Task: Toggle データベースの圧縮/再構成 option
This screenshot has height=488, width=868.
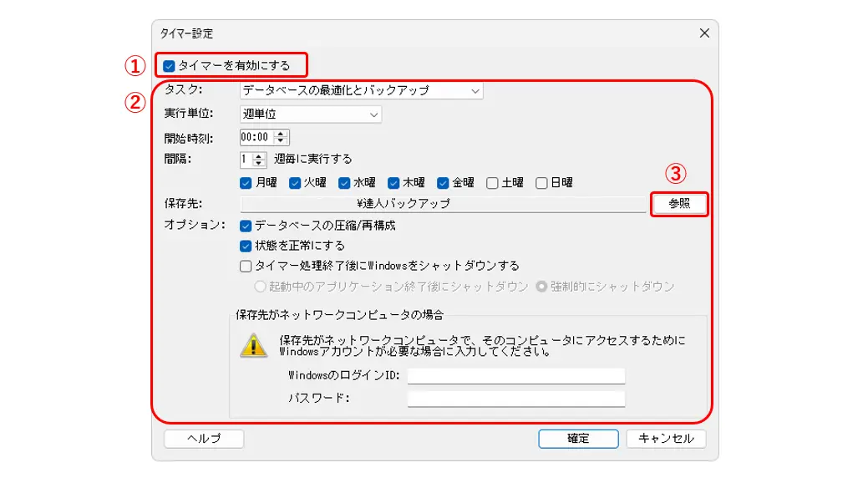Action: coord(246,226)
